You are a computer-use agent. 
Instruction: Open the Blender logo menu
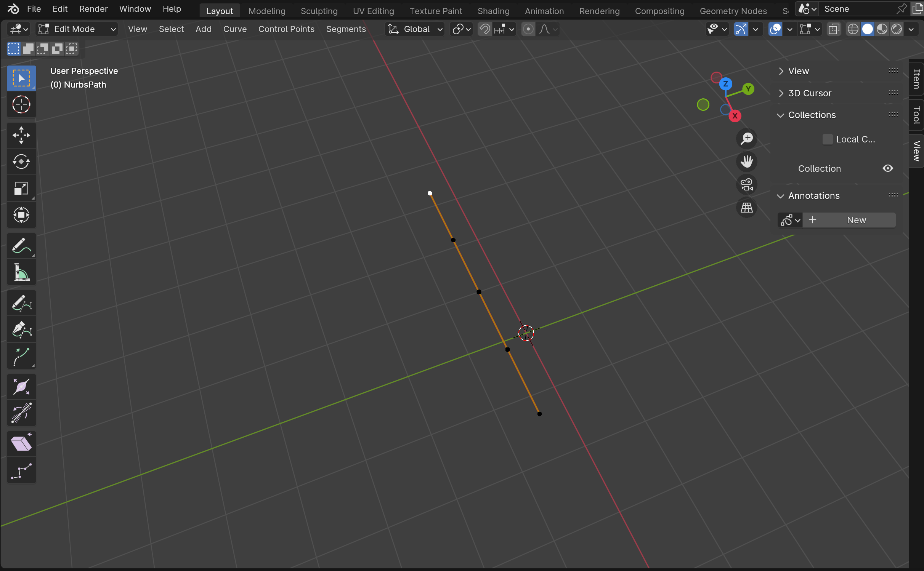pos(13,9)
